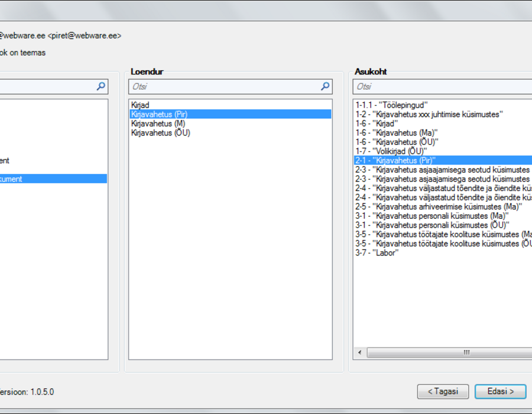Select 'Kirjavahetus (Pir)' in the Loendur list
The width and height of the screenshot is (532, 414).
(x=231, y=114)
